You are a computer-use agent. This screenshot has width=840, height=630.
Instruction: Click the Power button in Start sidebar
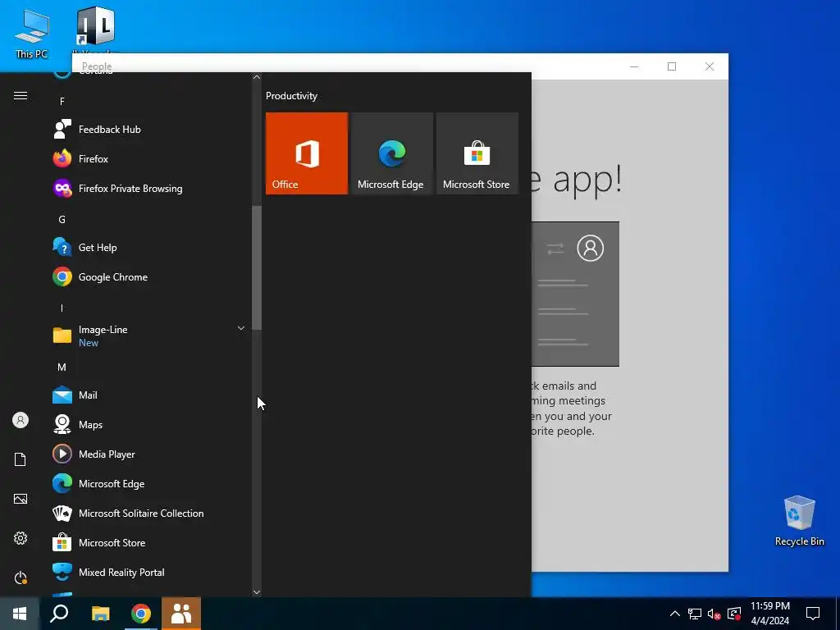[21, 577]
